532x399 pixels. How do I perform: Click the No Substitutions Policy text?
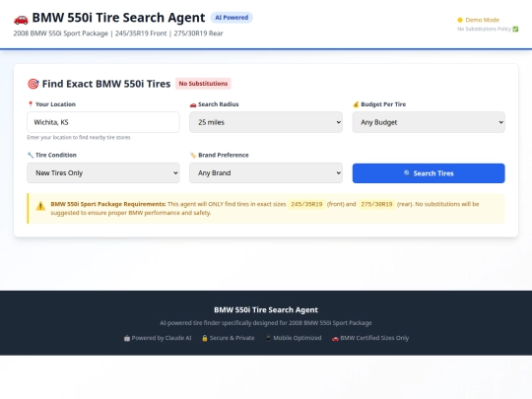[484, 30]
